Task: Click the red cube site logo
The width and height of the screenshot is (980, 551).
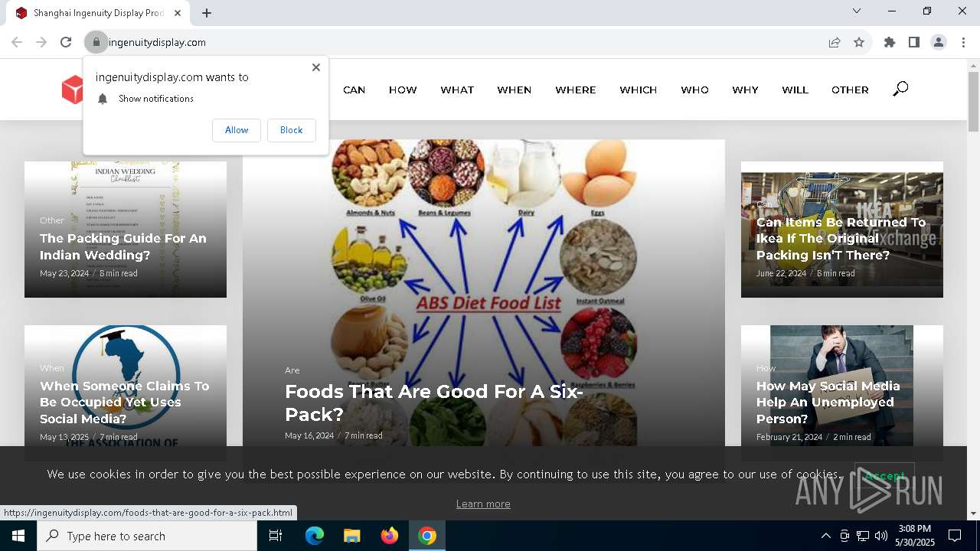Action: click(72, 90)
